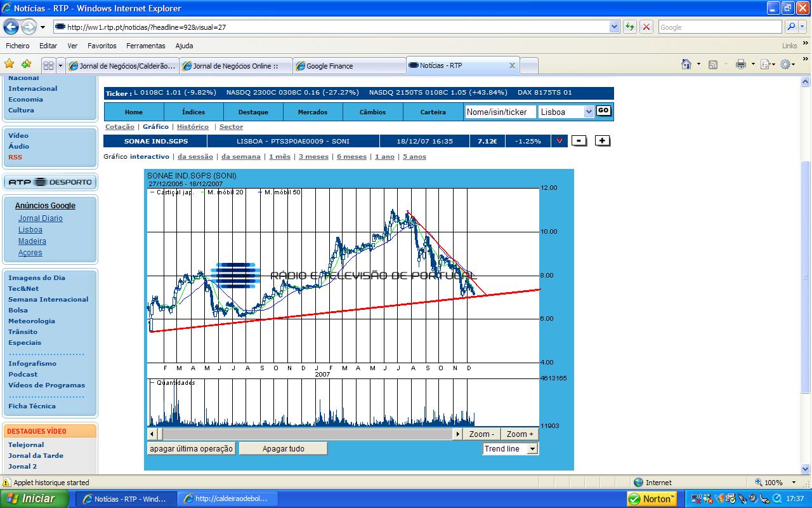Show the 3 meses chart period
812x508 pixels.
click(x=313, y=157)
